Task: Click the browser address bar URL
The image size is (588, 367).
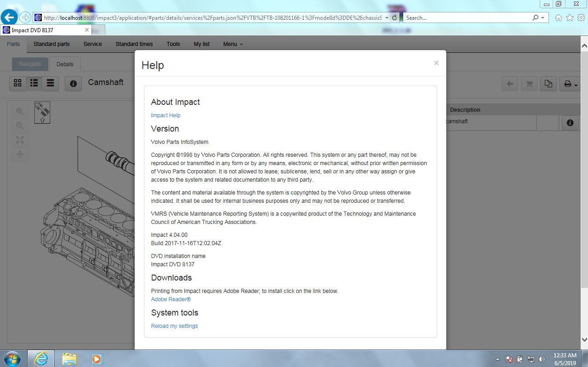Action: pos(213,18)
